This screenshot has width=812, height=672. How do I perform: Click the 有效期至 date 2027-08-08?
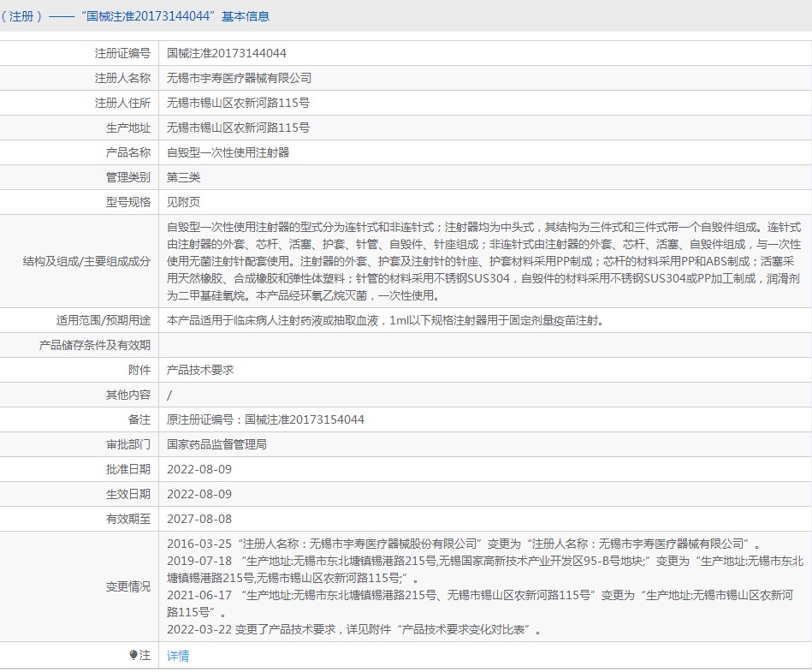tap(199, 519)
